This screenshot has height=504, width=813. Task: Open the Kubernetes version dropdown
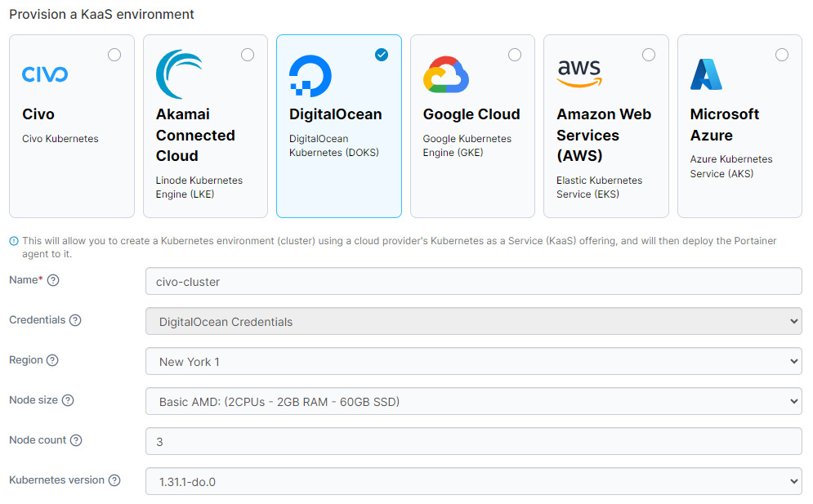(x=473, y=482)
